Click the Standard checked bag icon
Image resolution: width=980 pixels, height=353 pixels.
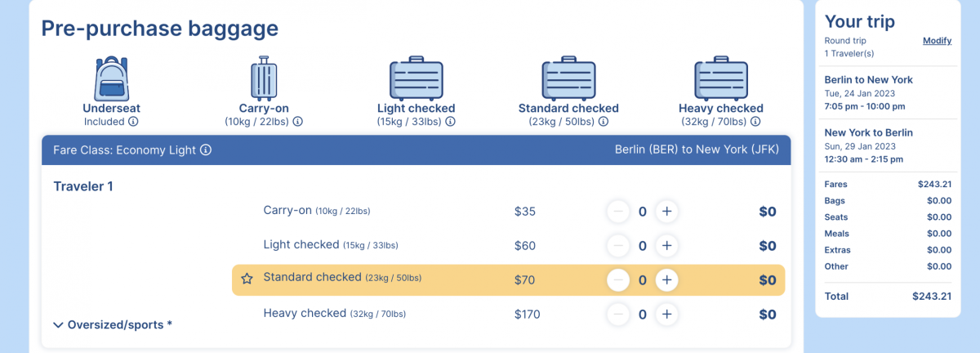point(568,78)
